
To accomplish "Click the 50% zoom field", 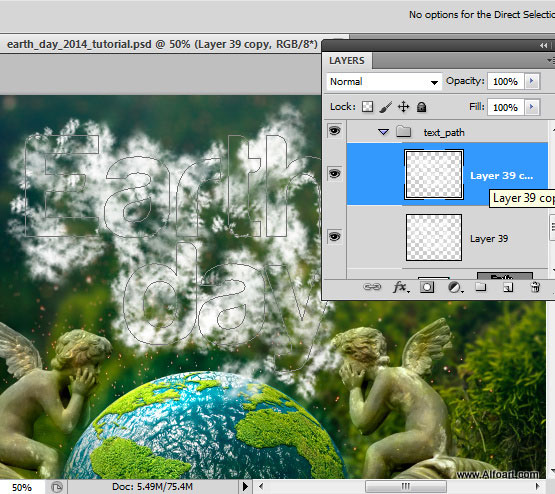I will click(22, 487).
